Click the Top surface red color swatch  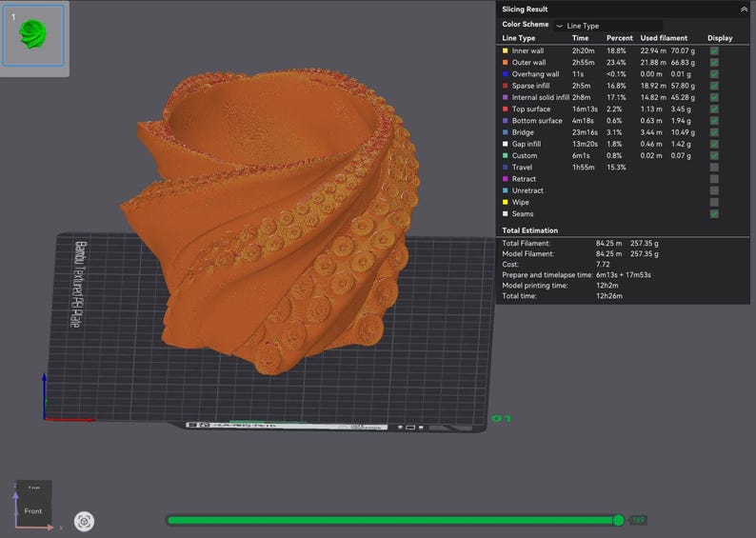click(x=506, y=109)
